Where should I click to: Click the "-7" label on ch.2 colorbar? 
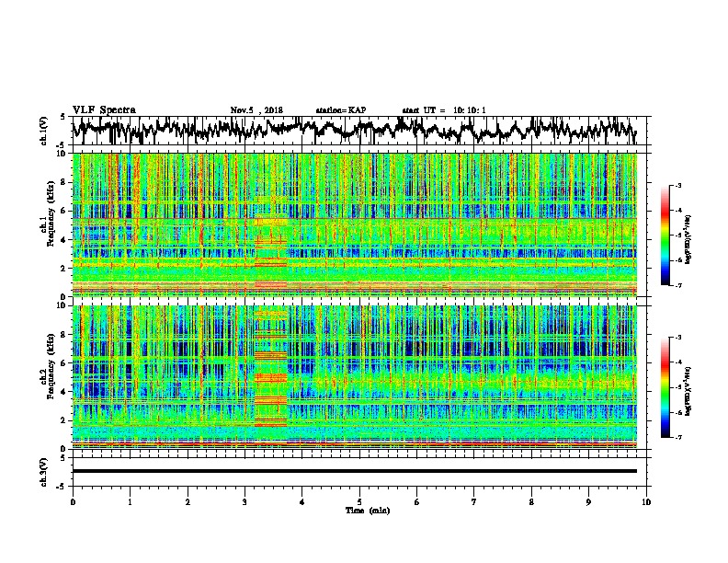tap(677, 438)
